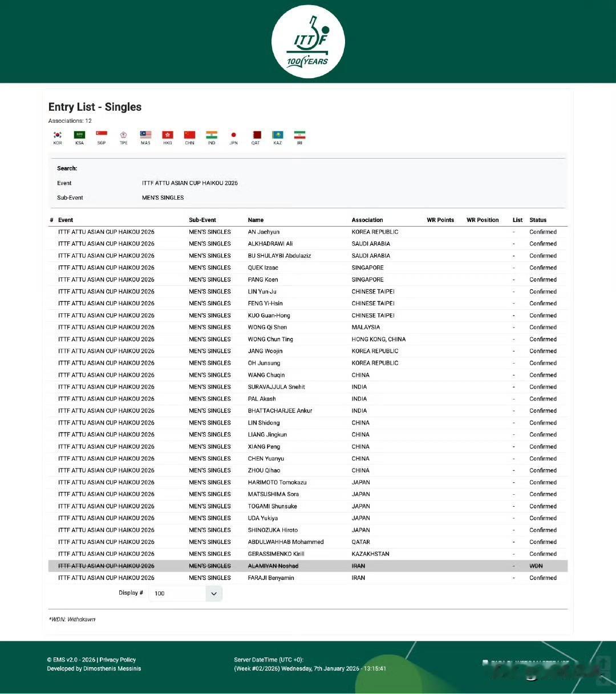Open the Privacy Policy link

pos(117,660)
